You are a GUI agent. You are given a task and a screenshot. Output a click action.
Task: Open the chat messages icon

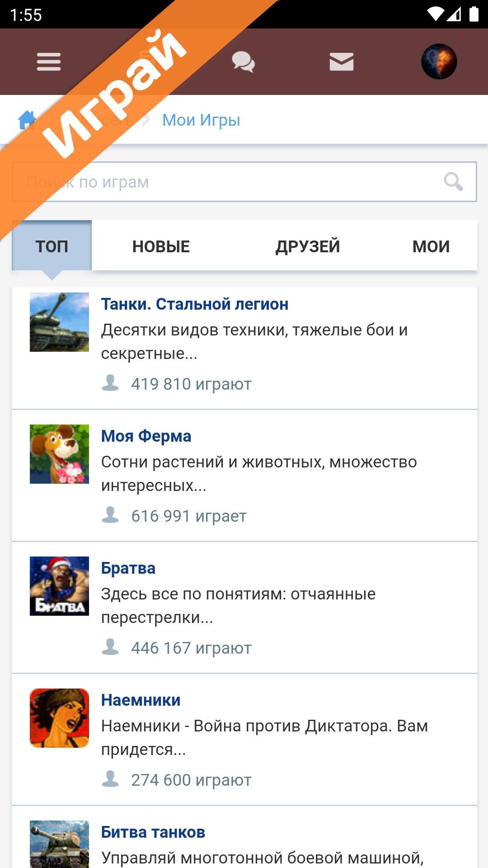(x=243, y=62)
